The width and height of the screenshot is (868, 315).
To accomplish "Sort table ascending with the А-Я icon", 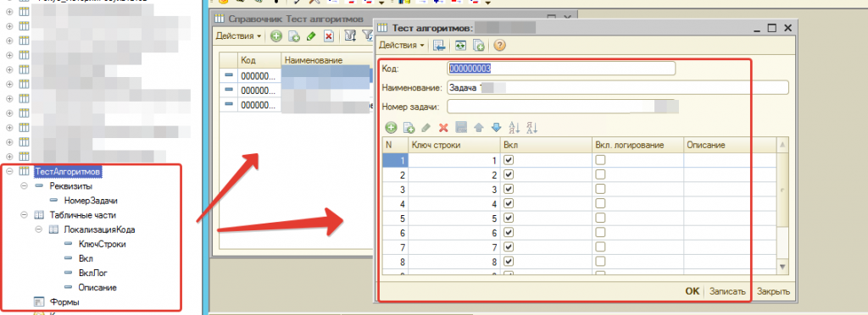I will [x=515, y=128].
